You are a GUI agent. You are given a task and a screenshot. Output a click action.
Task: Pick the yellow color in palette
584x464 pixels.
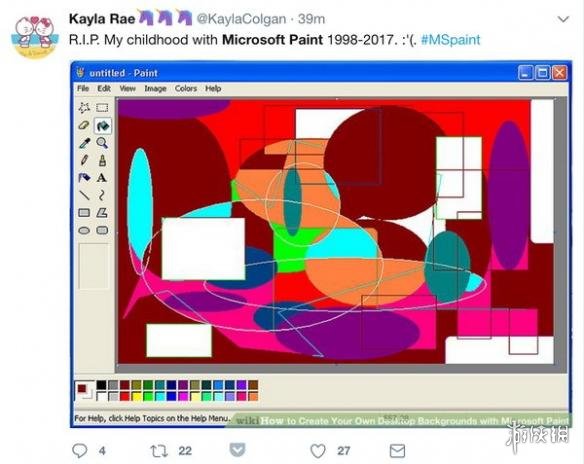[x=136, y=396]
